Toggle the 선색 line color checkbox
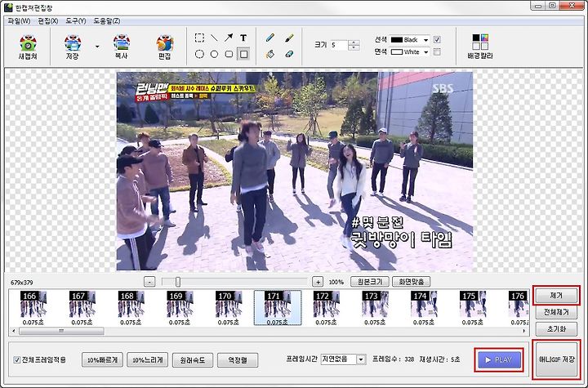The height and width of the screenshot is (388, 588). [x=437, y=39]
